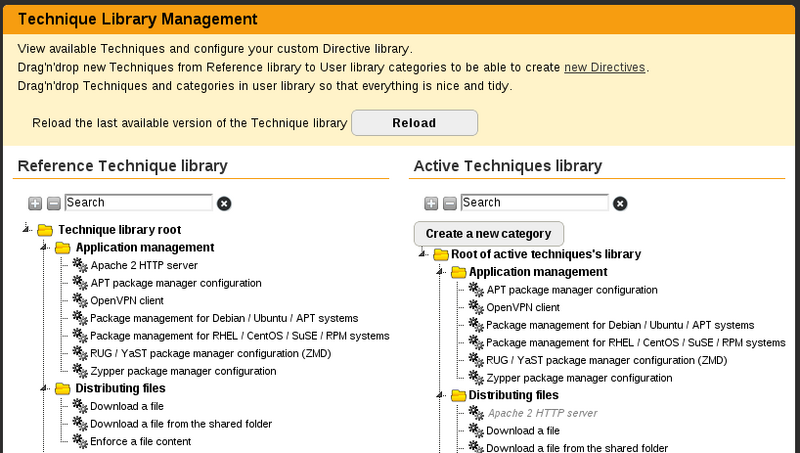
Task: Click collapse-all minus icon in Reference library
Action: point(54,204)
